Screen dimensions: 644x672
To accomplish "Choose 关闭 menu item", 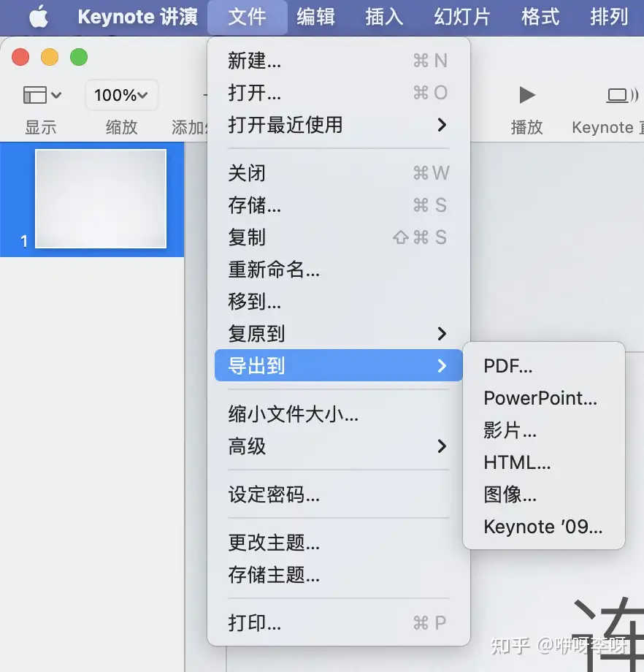I will (339, 173).
